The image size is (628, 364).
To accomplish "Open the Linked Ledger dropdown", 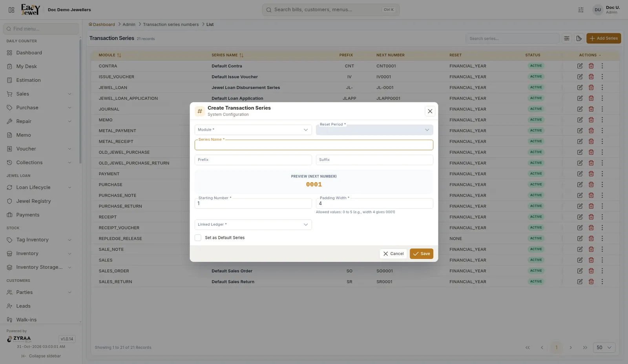I will pos(253,225).
